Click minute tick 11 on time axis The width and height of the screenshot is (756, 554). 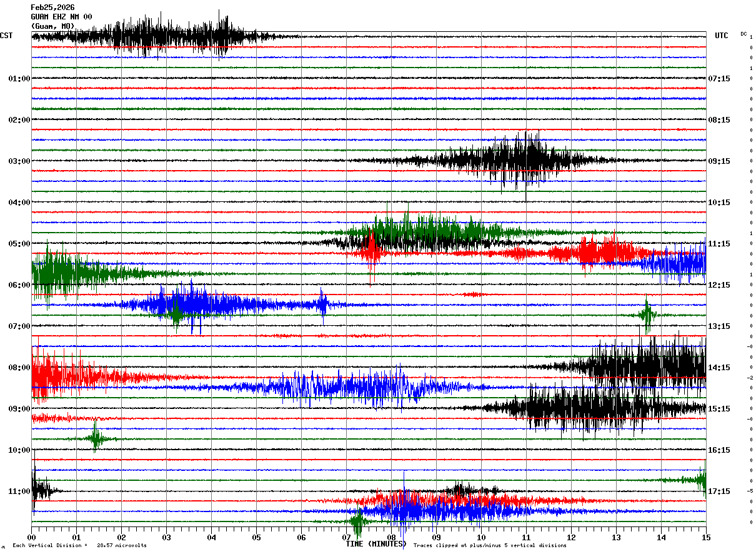tap(526, 537)
